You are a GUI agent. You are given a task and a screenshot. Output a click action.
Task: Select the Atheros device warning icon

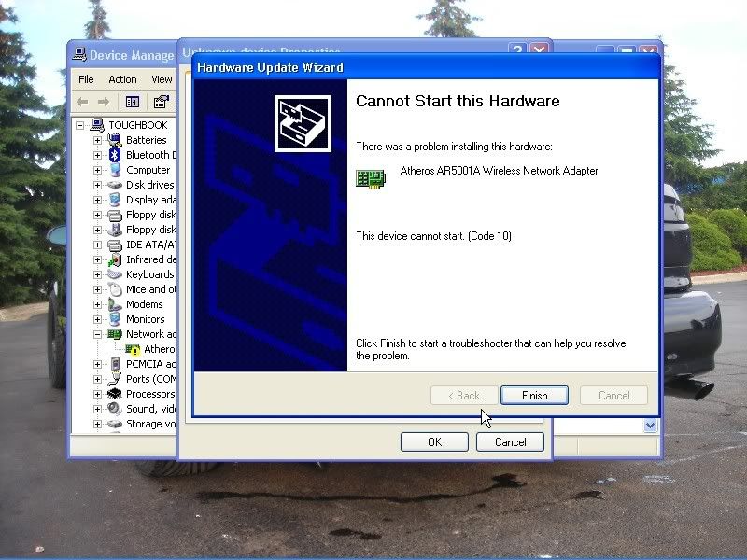point(133,349)
